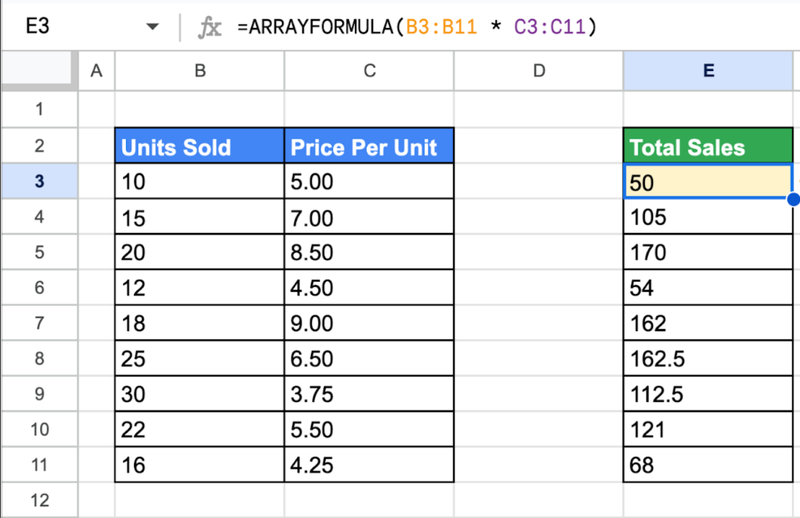The height and width of the screenshot is (518, 800).
Task: Click the Units Sold header cell
Action: click(x=199, y=146)
